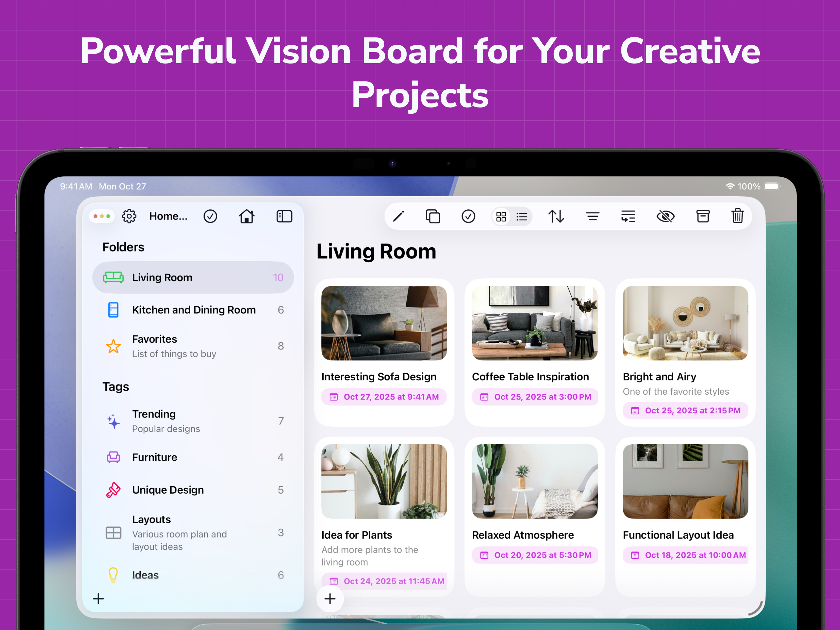Open the Idea for Plants thumbnail
840x630 pixels.
[x=384, y=482]
